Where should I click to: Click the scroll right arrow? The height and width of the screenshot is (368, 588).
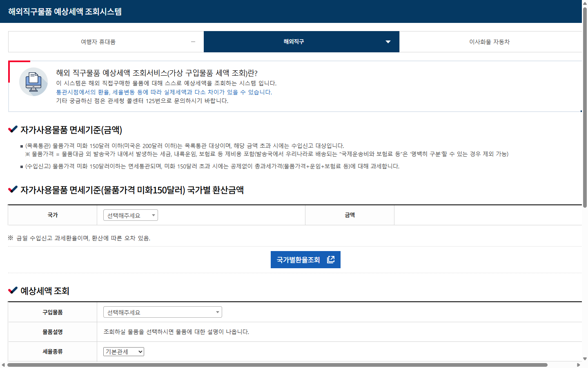coord(578,365)
